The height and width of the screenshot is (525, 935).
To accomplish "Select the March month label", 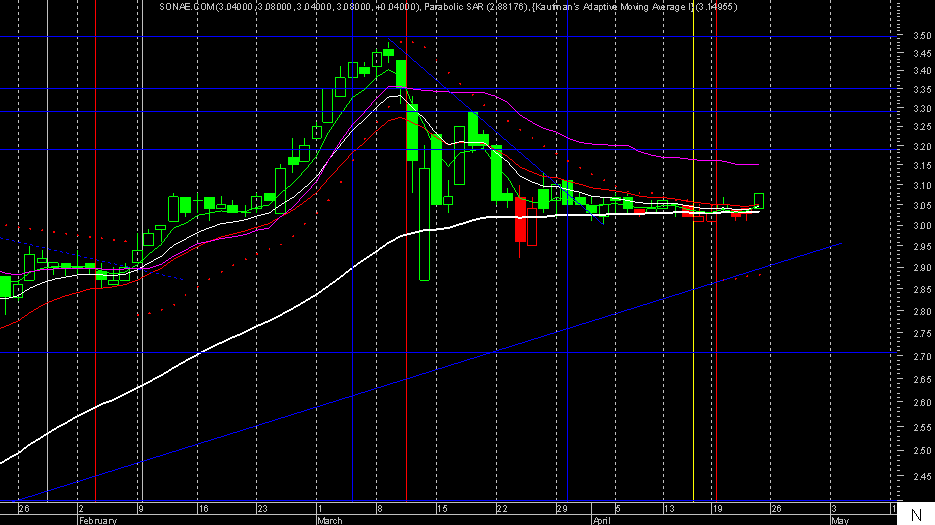I will point(330,520).
